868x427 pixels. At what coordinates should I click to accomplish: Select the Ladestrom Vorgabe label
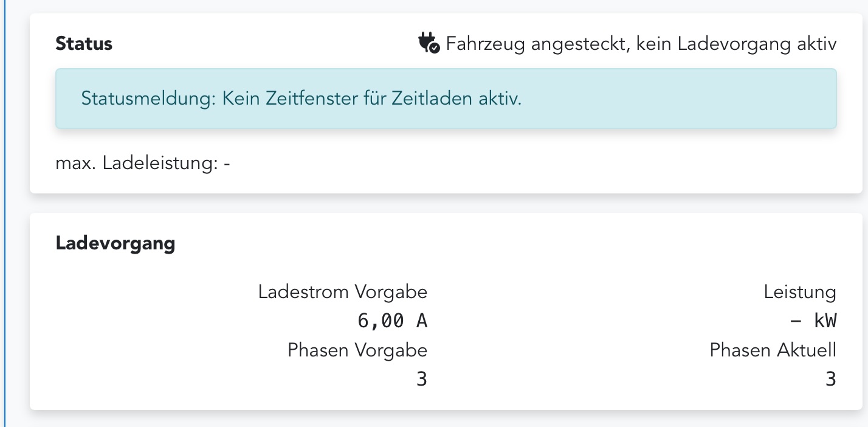343,291
